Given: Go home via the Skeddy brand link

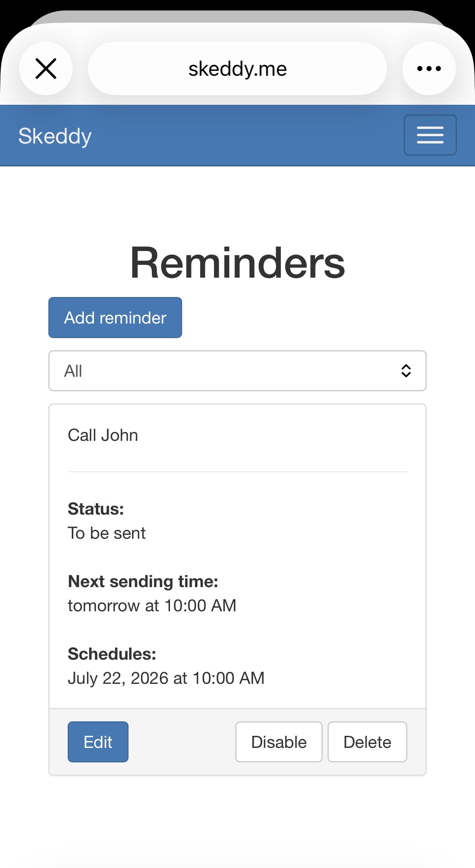Looking at the screenshot, I should pyautogui.click(x=55, y=136).
